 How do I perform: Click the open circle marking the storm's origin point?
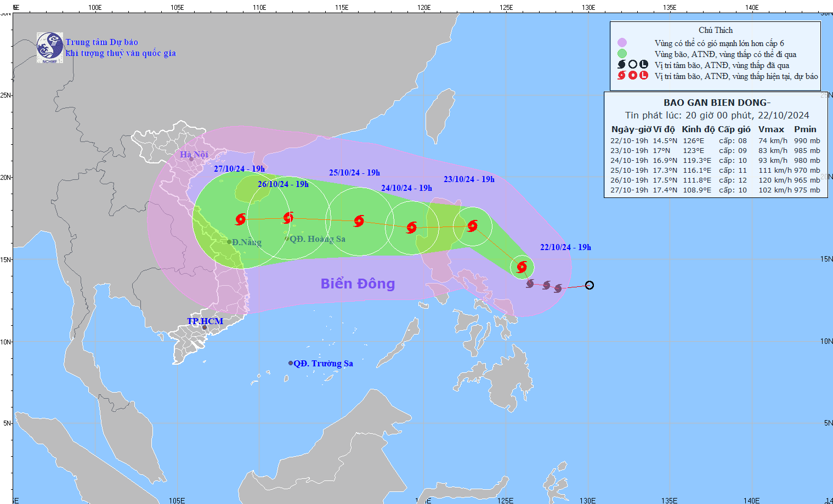click(590, 285)
